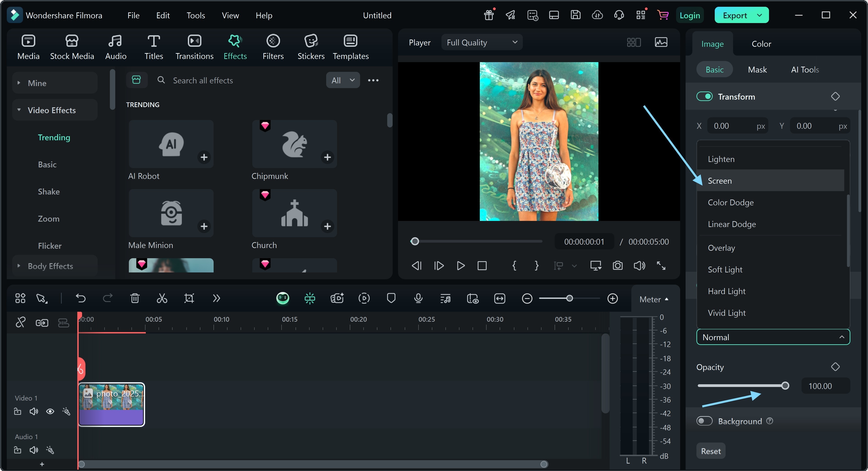Expand the Meter panel arrow
Screen dimensions: 868x471
coord(667,299)
